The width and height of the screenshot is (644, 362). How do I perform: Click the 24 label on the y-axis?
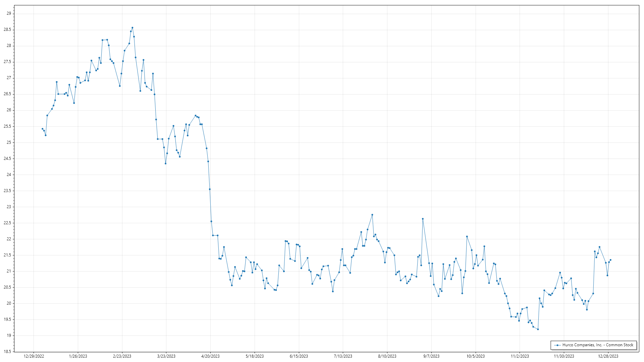point(9,175)
